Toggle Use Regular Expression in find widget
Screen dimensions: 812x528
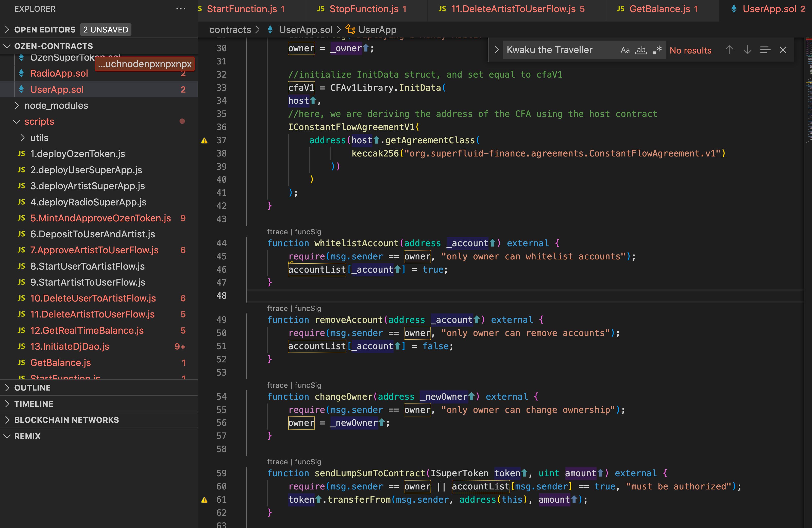pos(657,50)
